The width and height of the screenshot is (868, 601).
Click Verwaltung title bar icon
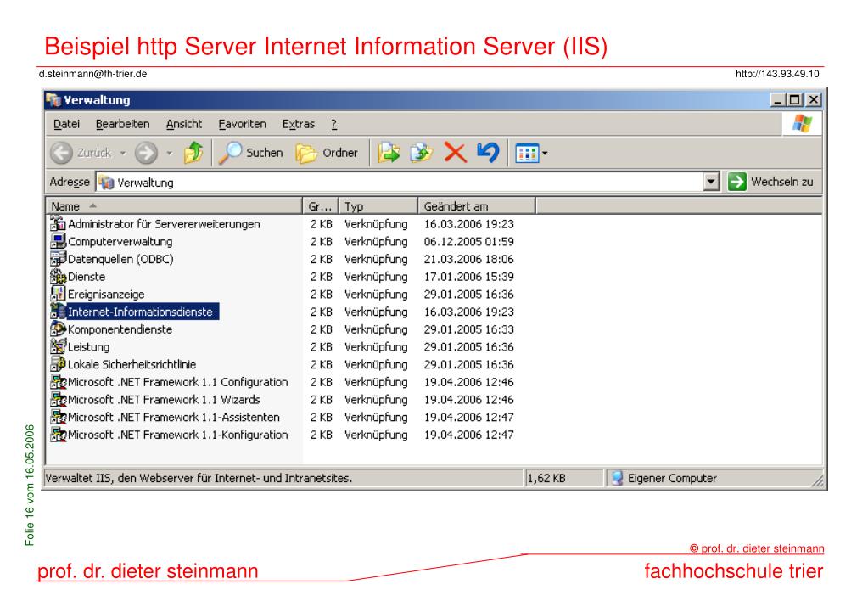click(x=53, y=99)
